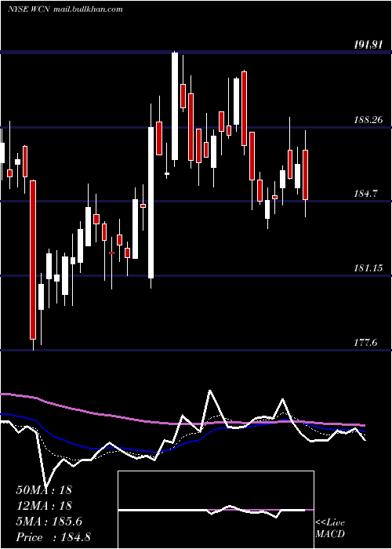Click the 'Price : 184.8' readout
This screenshot has height=549, width=392.
pyautogui.click(x=53, y=537)
